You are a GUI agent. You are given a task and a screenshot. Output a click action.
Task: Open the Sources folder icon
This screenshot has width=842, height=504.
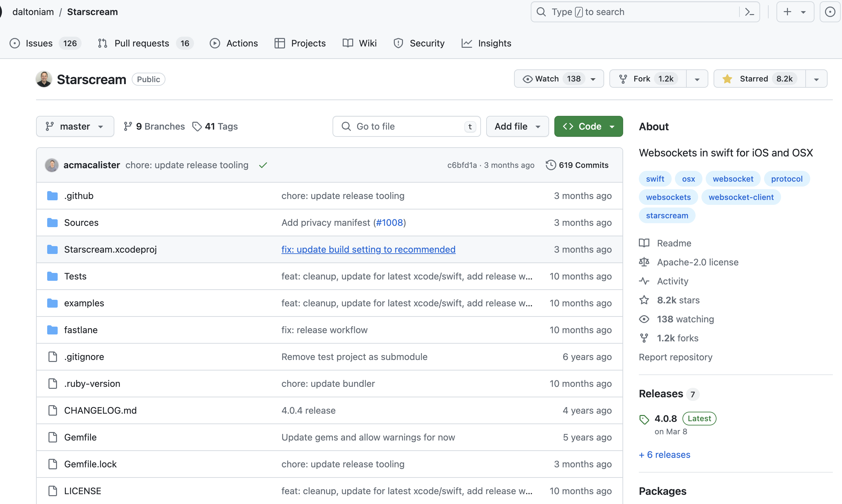pos(53,223)
